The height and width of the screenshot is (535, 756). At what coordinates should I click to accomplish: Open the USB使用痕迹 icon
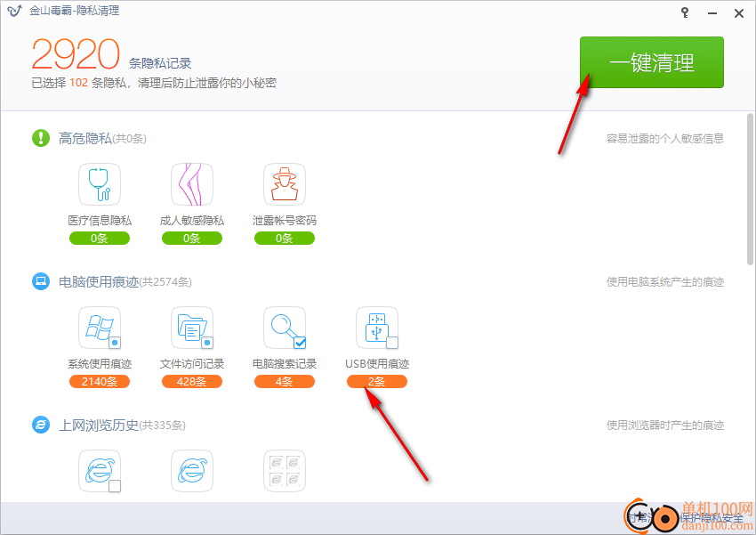(x=377, y=328)
